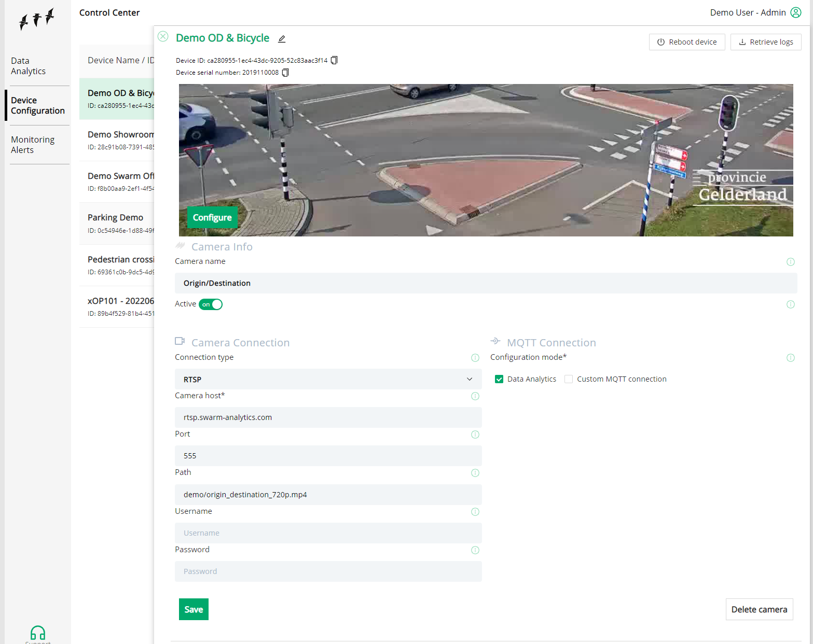Screen dimensions: 813x644
Task: Click the Camera Connection section icon
Action: click(x=180, y=341)
